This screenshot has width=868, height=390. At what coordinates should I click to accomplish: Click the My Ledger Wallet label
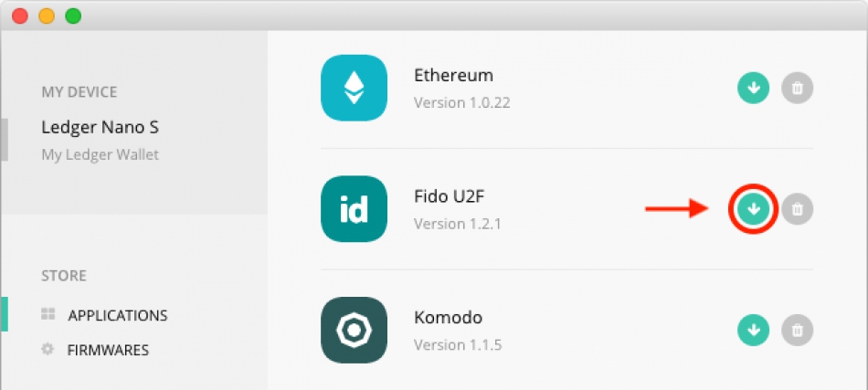[x=101, y=155]
